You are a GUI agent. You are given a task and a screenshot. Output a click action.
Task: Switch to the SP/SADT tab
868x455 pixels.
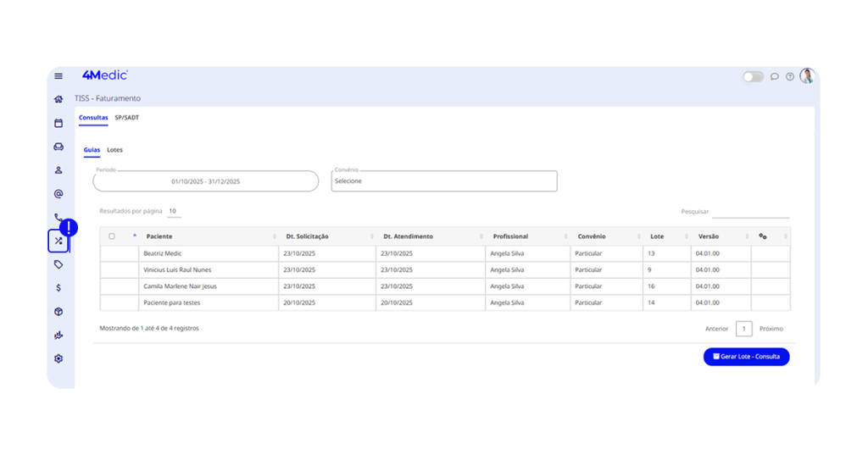click(x=127, y=118)
